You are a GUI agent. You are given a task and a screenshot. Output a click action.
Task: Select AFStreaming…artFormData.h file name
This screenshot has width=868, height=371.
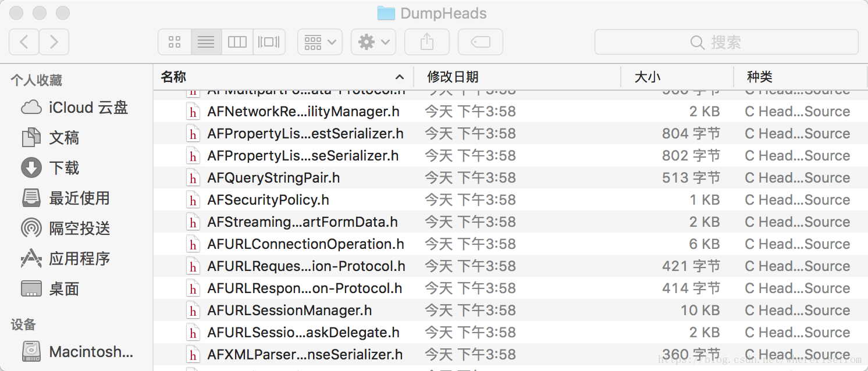303,222
